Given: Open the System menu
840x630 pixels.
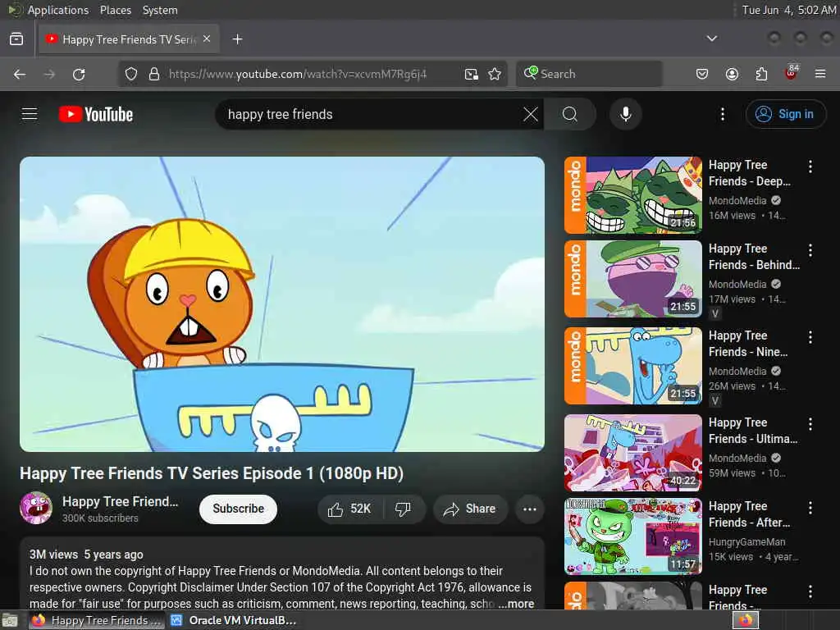Looking at the screenshot, I should [x=160, y=10].
